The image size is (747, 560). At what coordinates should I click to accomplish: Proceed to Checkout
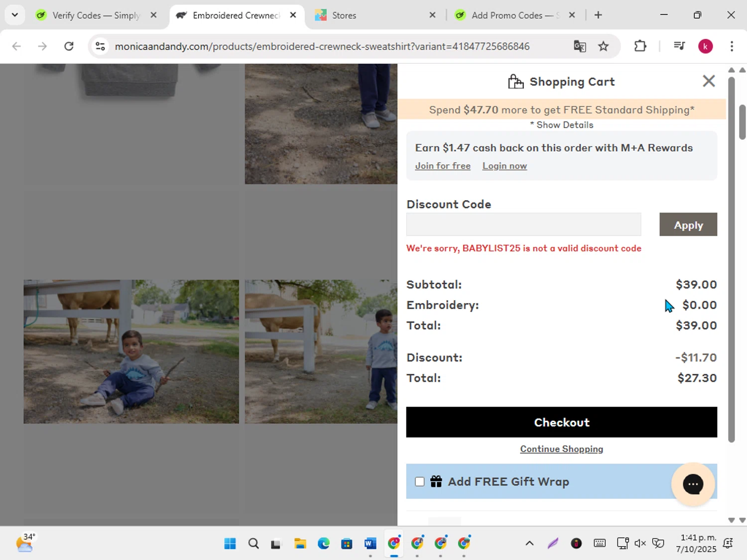[x=562, y=422]
